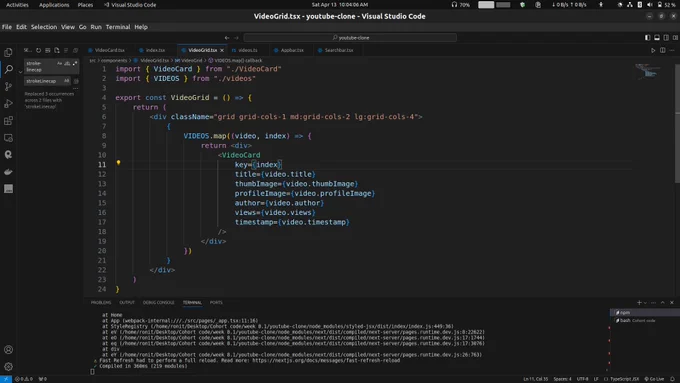
Task: Collapse the replace field with the chevron
Action: (x=20, y=72)
